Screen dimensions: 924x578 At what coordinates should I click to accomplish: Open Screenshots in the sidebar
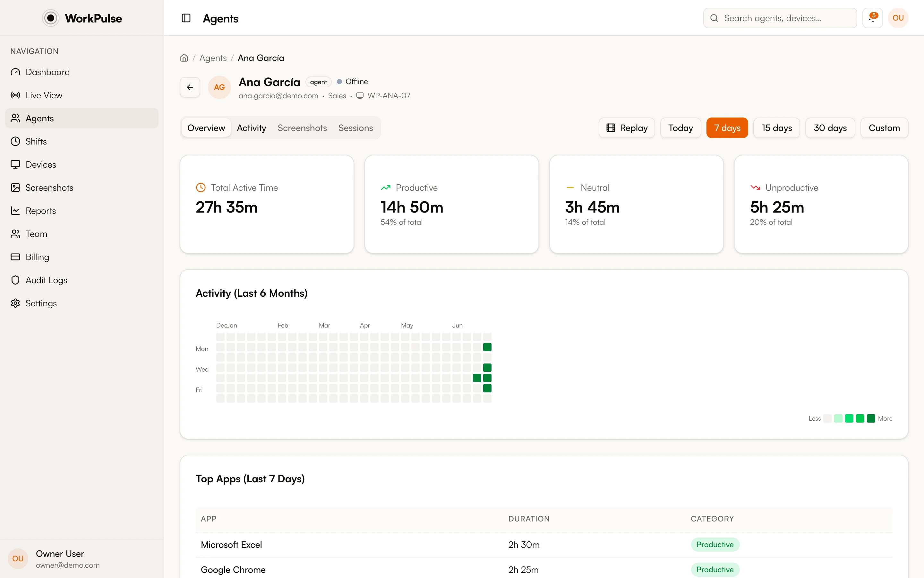tap(82, 188)
